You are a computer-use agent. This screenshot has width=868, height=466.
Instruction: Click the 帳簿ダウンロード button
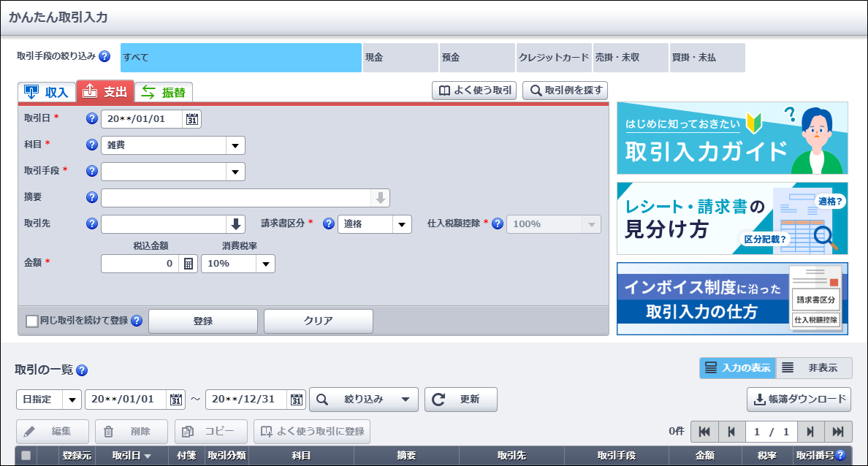pyautogui.click(x=799, y=400)
